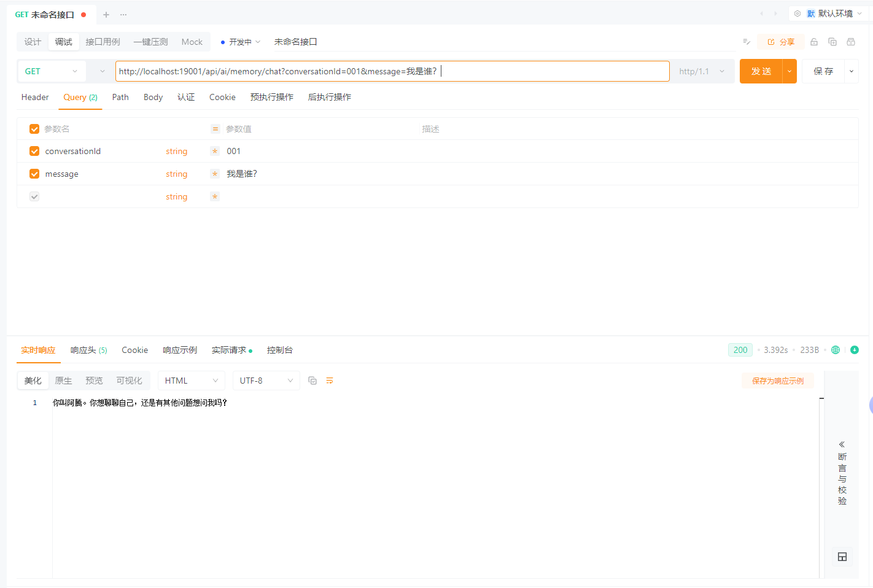The width and height of the screenshot is (873, 588).
Task: Expand the 断言与校验 side panel
Action: (842, 473)
